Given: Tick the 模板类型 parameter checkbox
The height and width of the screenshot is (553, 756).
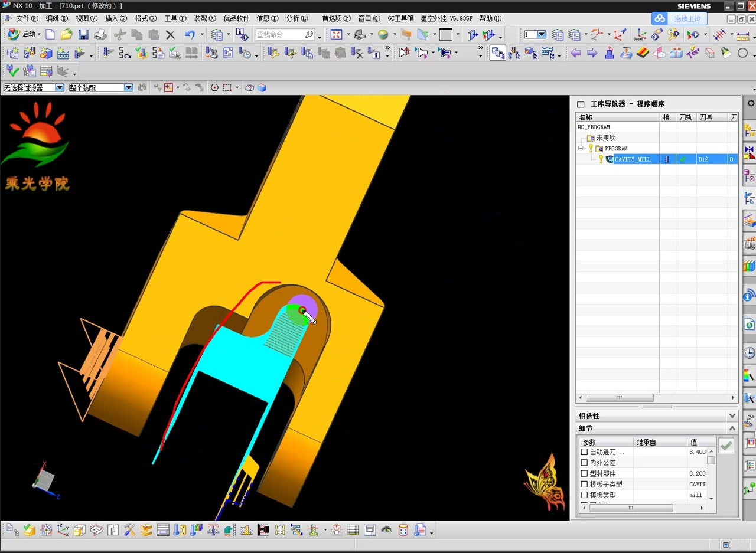Looking at the screenshot, I should click(584, 495).
